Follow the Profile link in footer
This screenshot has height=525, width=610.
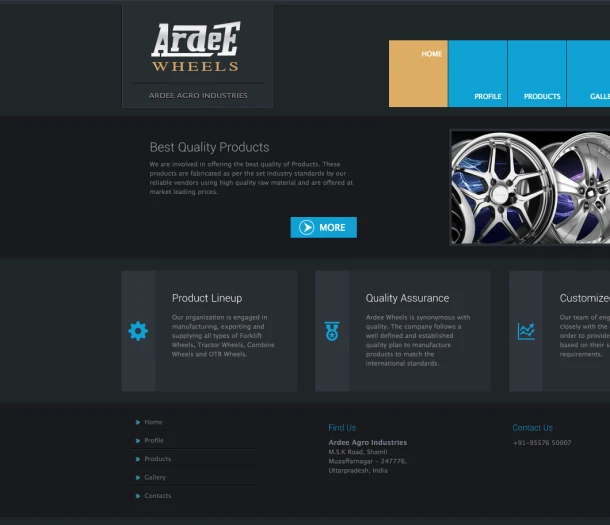tap(154, 441)
